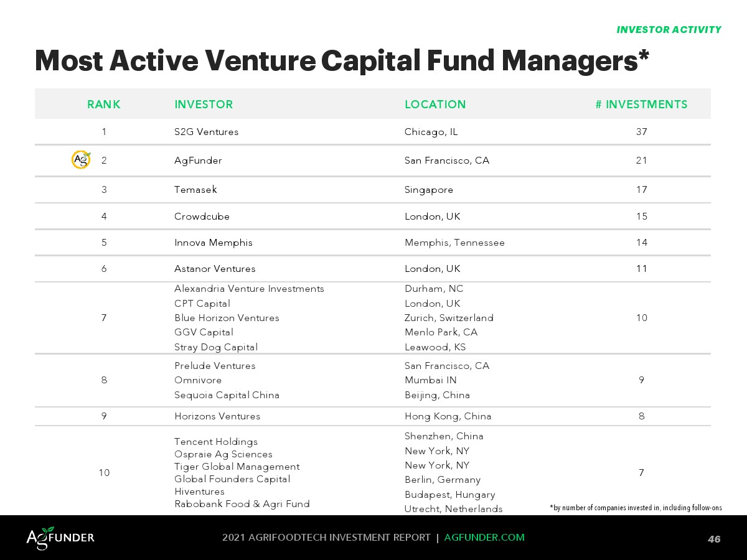Click the # INVESTMENTS column header
The image size is (747, 560).
641,105
